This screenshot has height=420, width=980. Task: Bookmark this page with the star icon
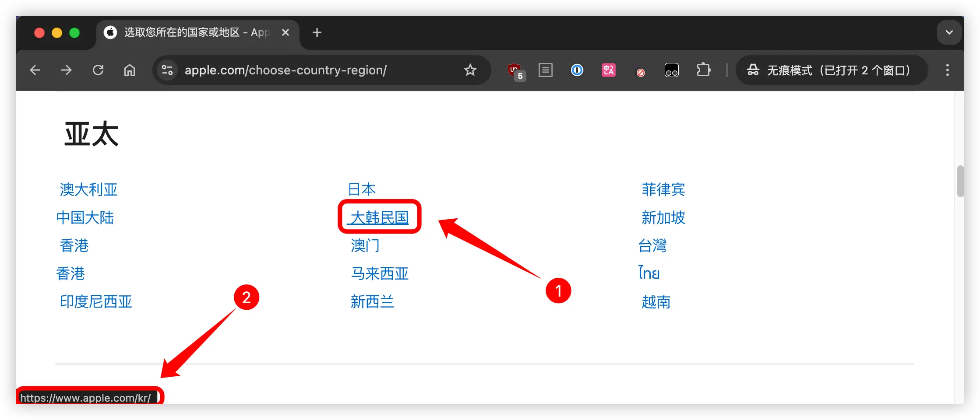(x=470, y=70)
